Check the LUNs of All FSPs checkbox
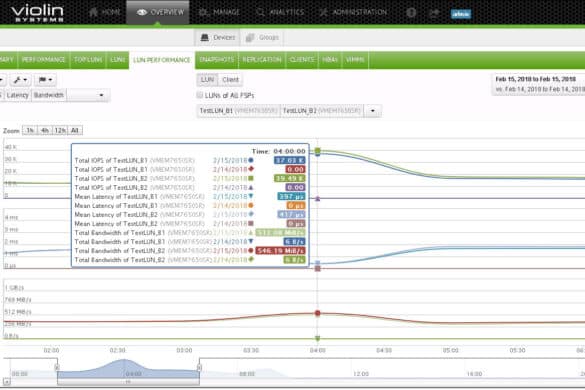 click(x=200, y=95)
